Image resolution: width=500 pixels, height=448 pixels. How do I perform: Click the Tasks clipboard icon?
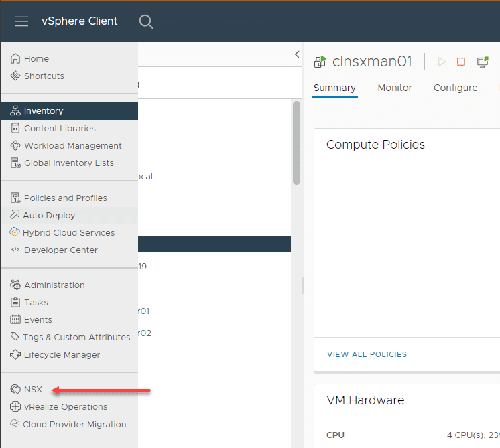tap(15, 302)
